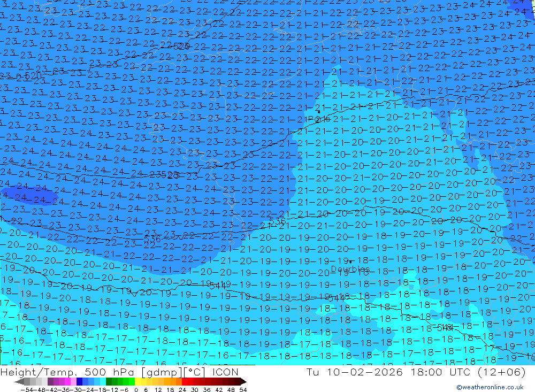Screen dimensions: 535x392
Task: Select the Dourbies station label on the map
Action: [x=350, y=269]
